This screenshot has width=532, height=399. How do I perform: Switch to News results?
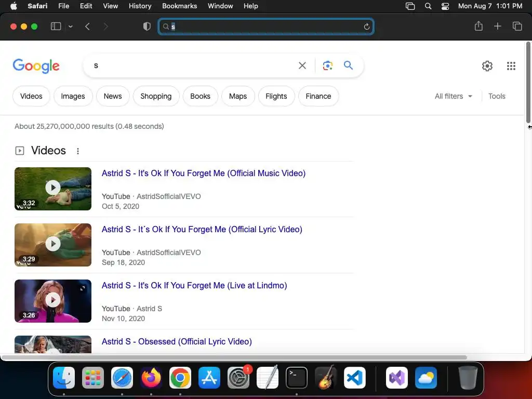click(x=113, y=96)
